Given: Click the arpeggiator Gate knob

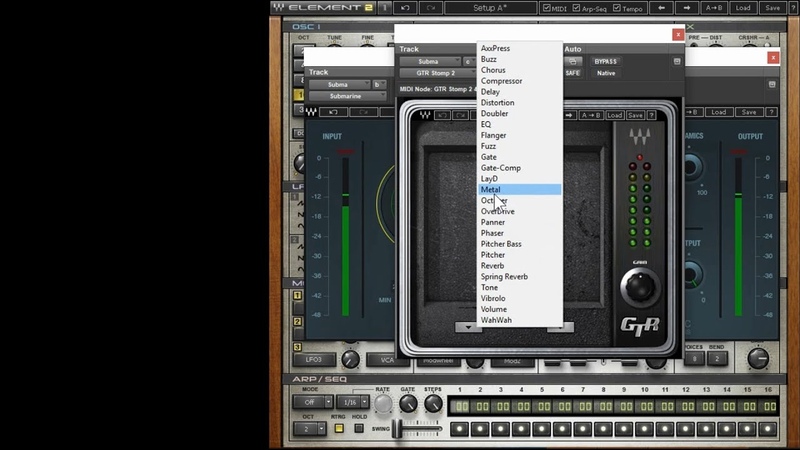Looking at the screenshot, I should point(408,404).
